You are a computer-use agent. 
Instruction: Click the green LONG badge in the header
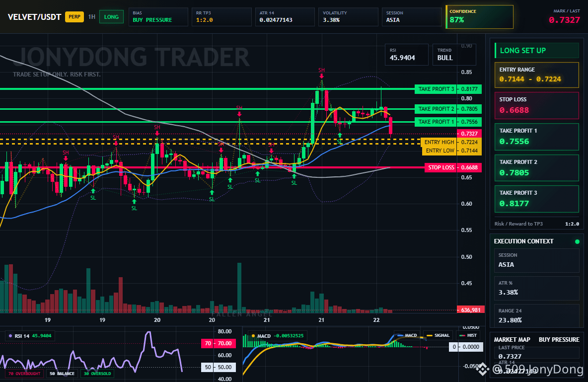[111, 17]
